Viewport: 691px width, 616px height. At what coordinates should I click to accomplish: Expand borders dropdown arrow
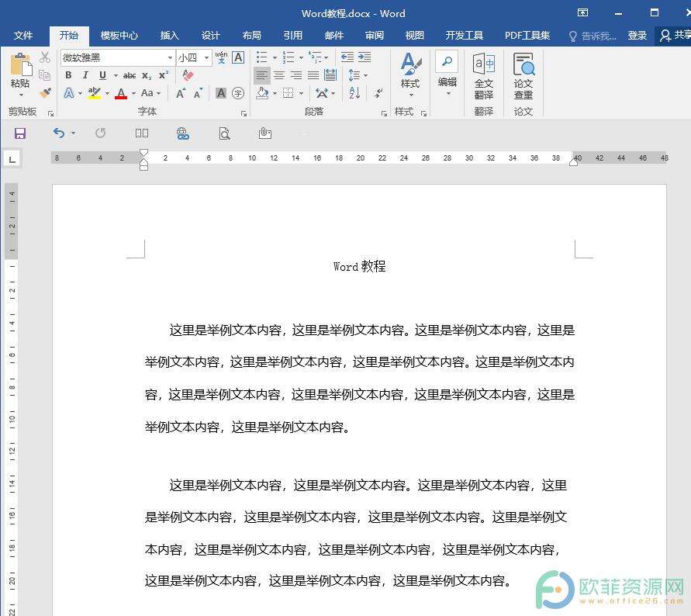click(302, 93)
